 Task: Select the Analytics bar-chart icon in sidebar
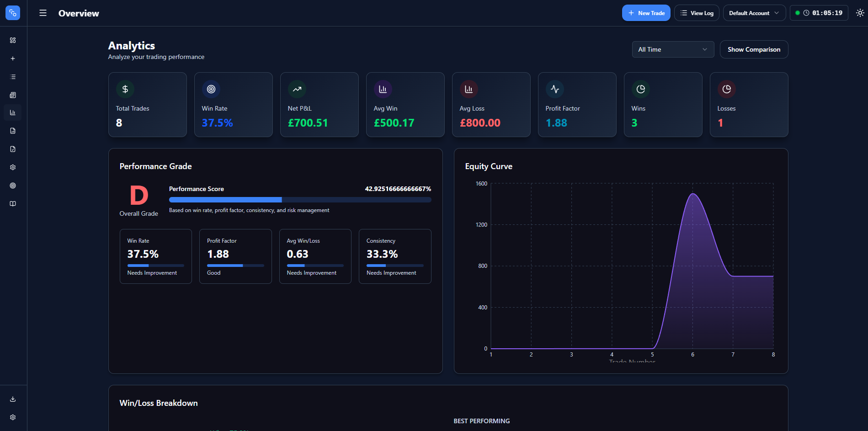(x=13, y=112)
